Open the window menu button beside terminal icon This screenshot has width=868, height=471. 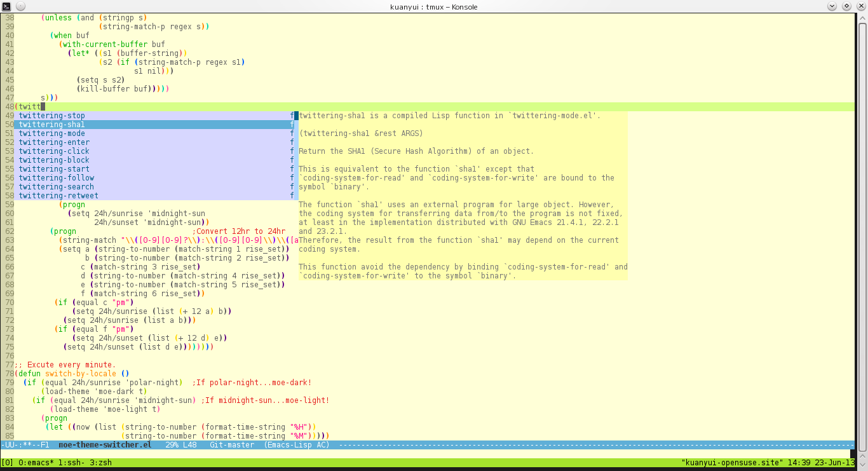point(20,6)
